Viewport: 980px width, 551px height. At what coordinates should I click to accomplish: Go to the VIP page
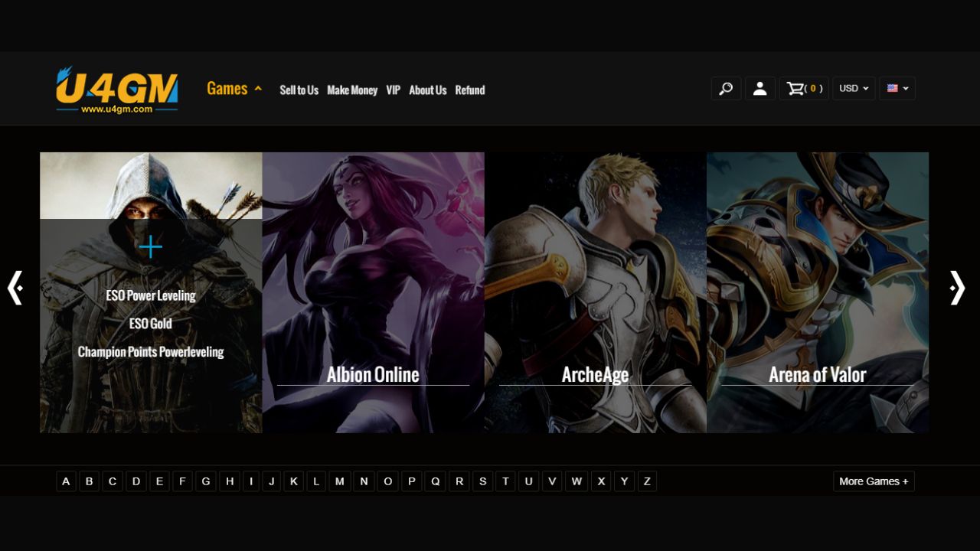(x=393, y=90)
